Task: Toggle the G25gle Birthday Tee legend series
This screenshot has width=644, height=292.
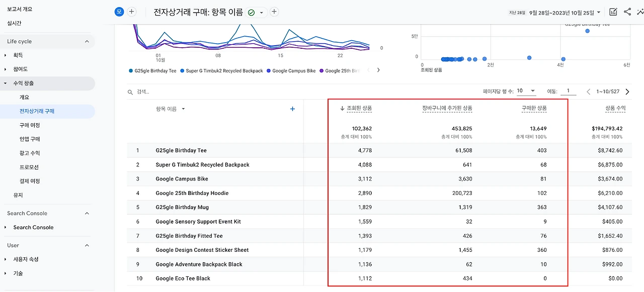Action: pos(152,71)
